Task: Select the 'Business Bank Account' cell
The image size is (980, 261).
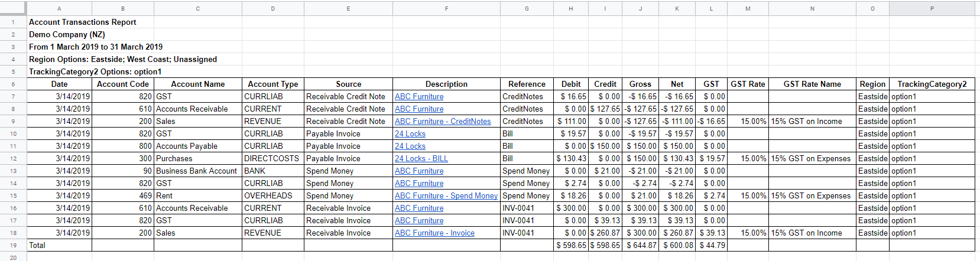Action: point(197,171)
